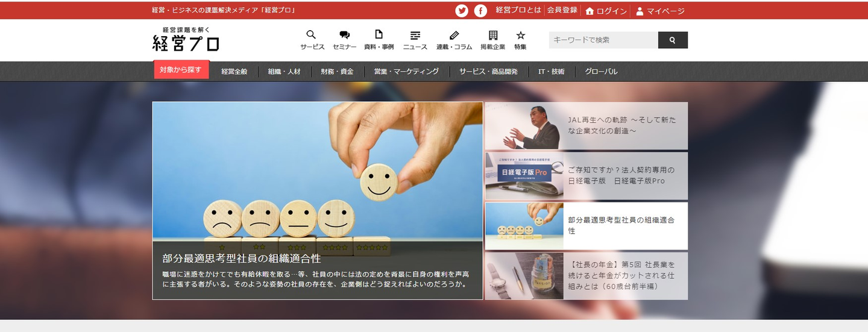Screen dimensions: 868x332
Task: Select the サービス・商品開発 category tab
Action: click(x=488, y=71)
